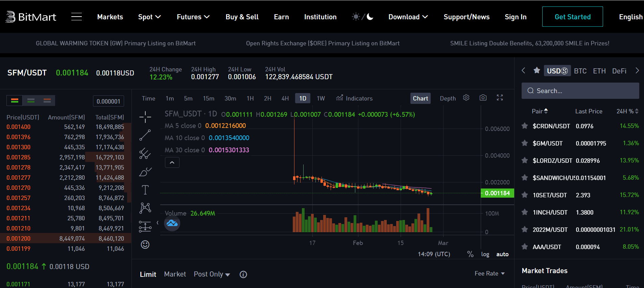
Task: Favorite the 1INCH/USDT pair star
Action: tap(525, 212)
